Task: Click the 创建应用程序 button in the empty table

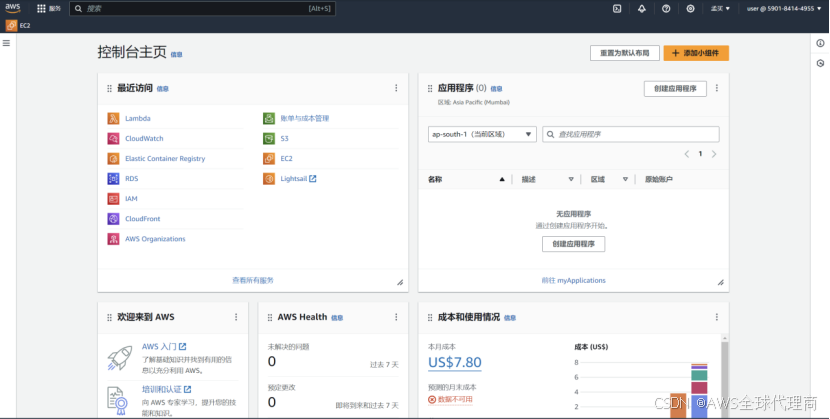Action: click(573, 244)
